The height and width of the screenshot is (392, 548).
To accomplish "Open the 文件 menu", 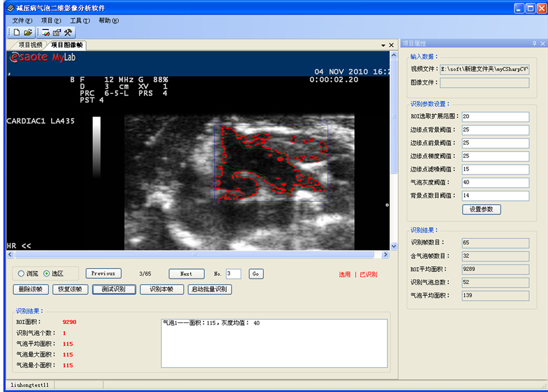I will [22, 20].
